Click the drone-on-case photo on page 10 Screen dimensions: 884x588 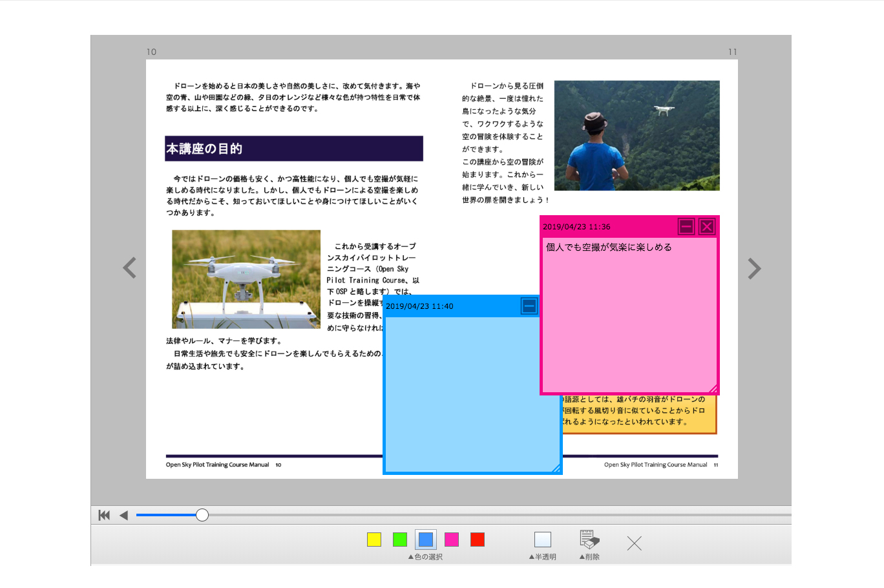(x=246, y=279)
